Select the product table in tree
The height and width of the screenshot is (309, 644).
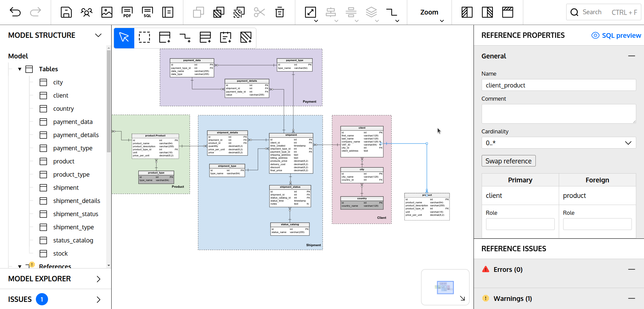(x=64, y=161)
